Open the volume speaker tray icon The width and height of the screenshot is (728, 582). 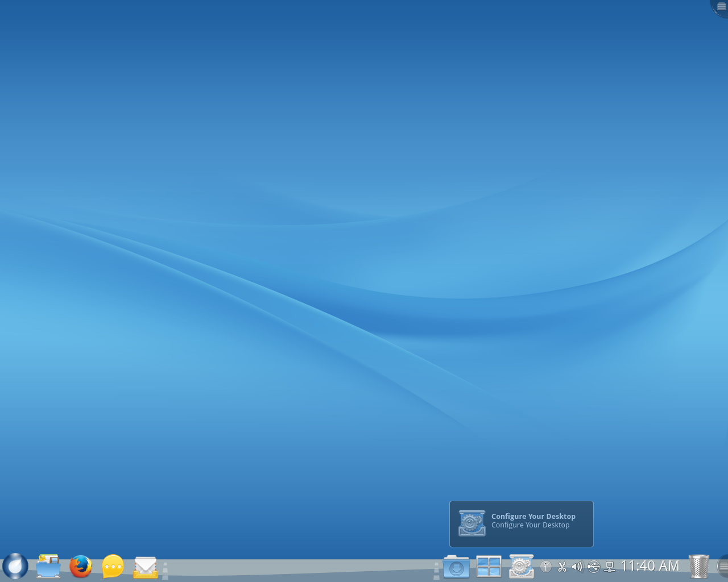[577, 567]
